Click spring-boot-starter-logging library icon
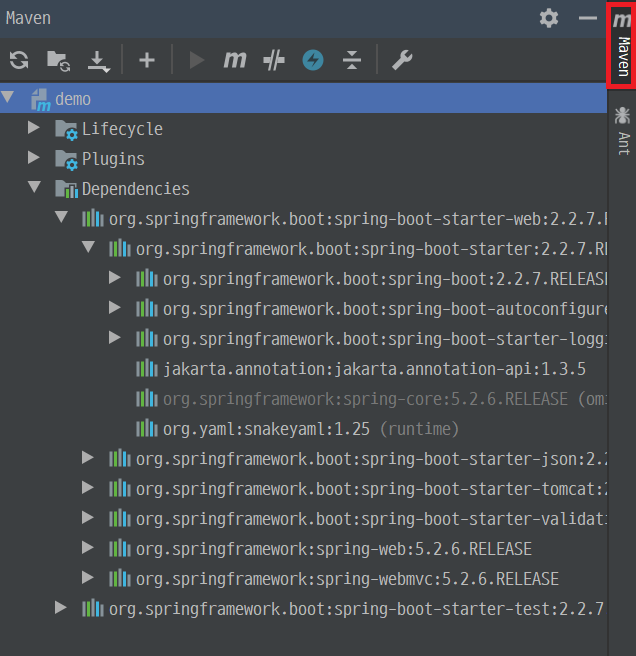This screenshot has width=636, height=656. [x=147, y=338]
